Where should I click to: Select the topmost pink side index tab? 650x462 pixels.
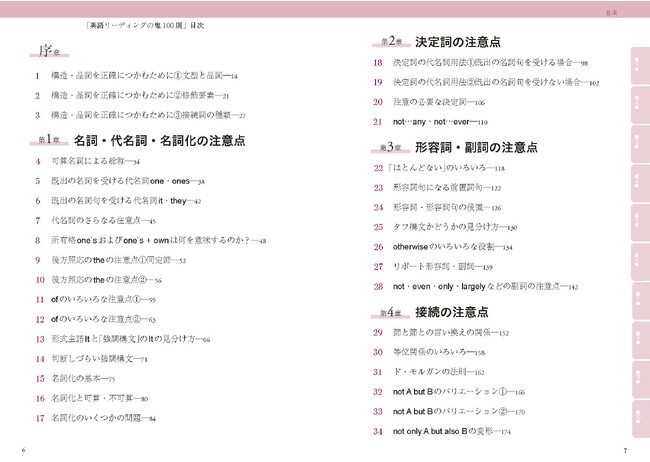pos(638,63)
